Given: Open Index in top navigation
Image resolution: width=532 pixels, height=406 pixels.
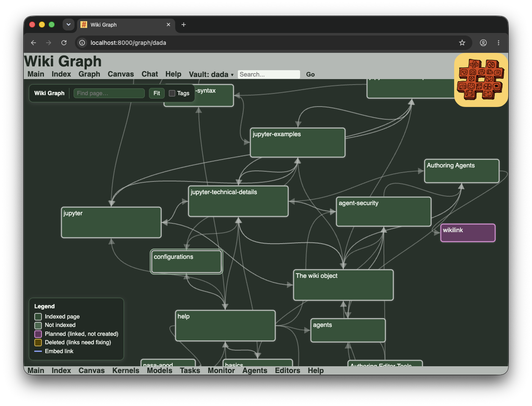Looking at the screenshot, I should [x=61, y=74].
